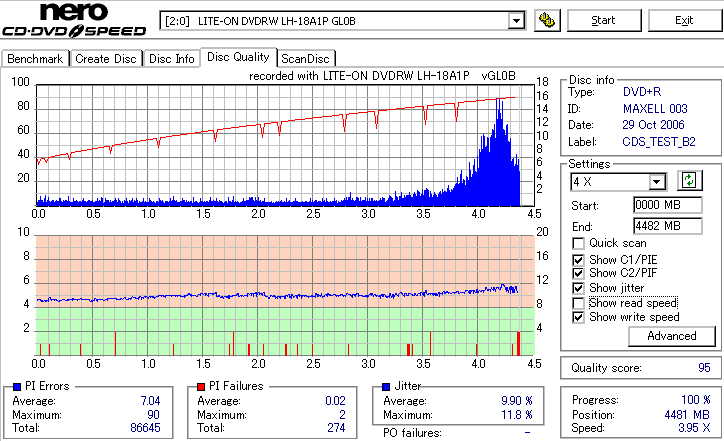This screenshot has height=441, width=724.
Task: Disable the Show write speed checkbox
Action: [x=578, y=317]
